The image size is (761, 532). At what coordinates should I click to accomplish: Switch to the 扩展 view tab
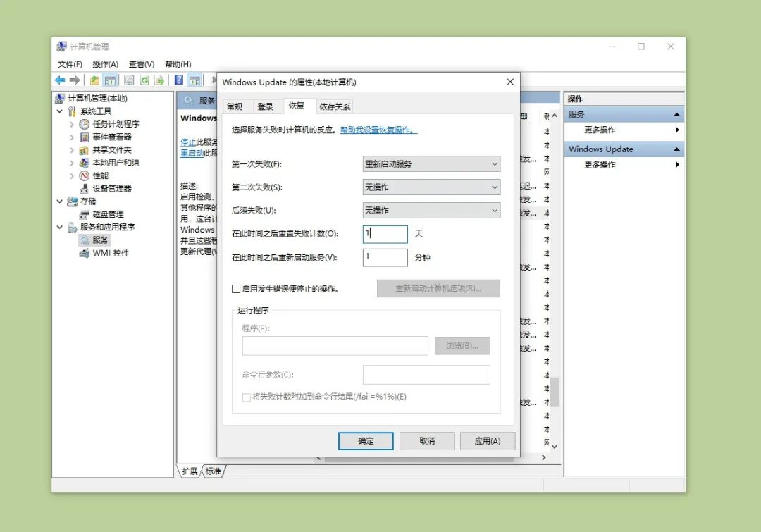(190, 471)
